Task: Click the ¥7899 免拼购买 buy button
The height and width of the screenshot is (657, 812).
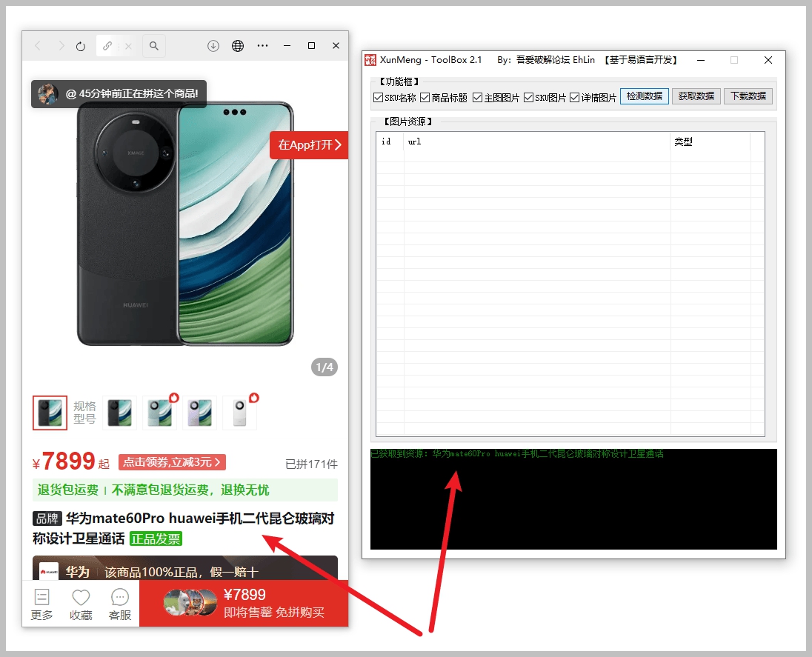Action: coord(244,603)
